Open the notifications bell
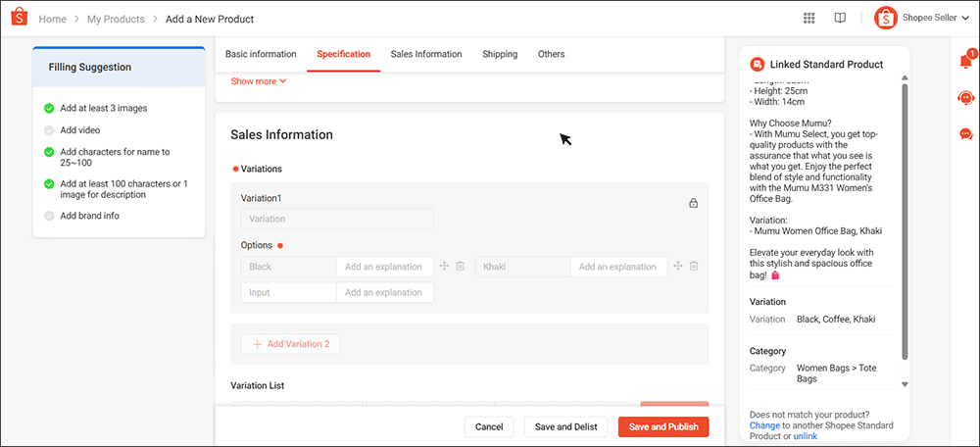The image size is (980, 447). [965, 62]
